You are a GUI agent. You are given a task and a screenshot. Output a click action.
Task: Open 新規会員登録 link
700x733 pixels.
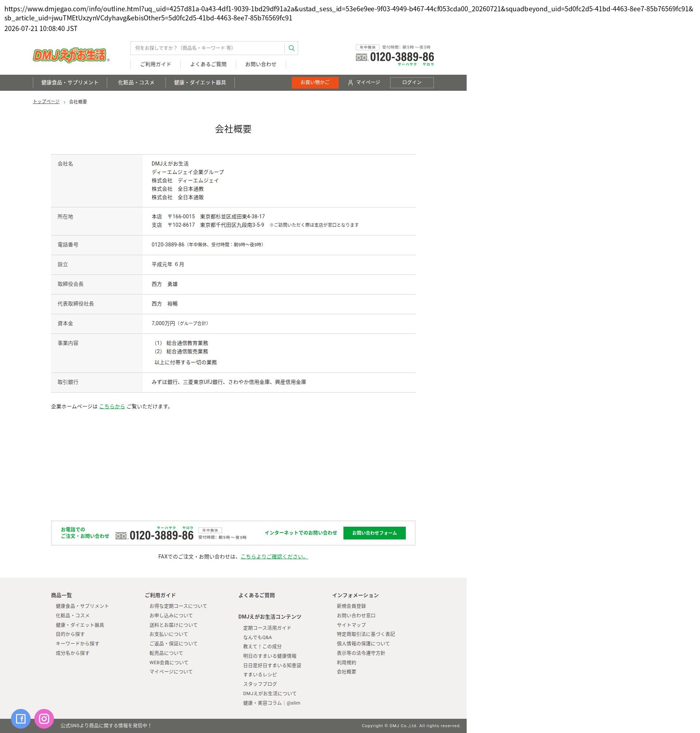[351, 606]
